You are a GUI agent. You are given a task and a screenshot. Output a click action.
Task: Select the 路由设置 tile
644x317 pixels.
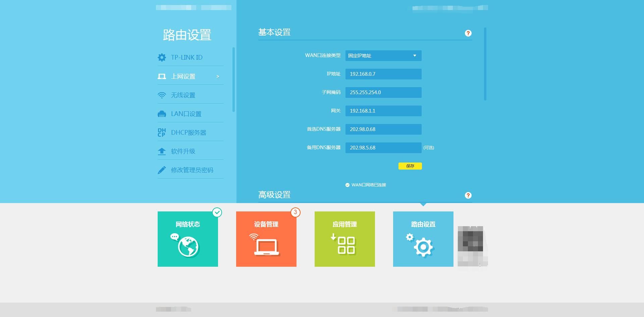423,239
